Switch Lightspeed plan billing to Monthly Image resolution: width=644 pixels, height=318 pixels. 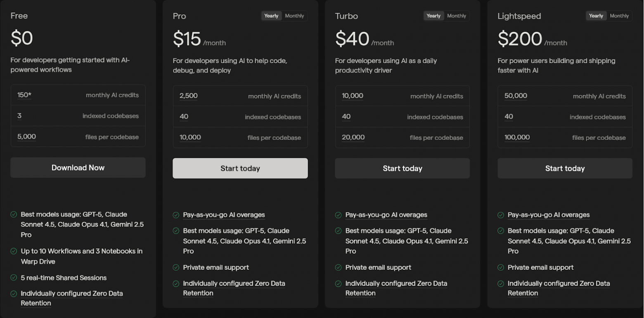pyautogui.click(x=619, y=16)
